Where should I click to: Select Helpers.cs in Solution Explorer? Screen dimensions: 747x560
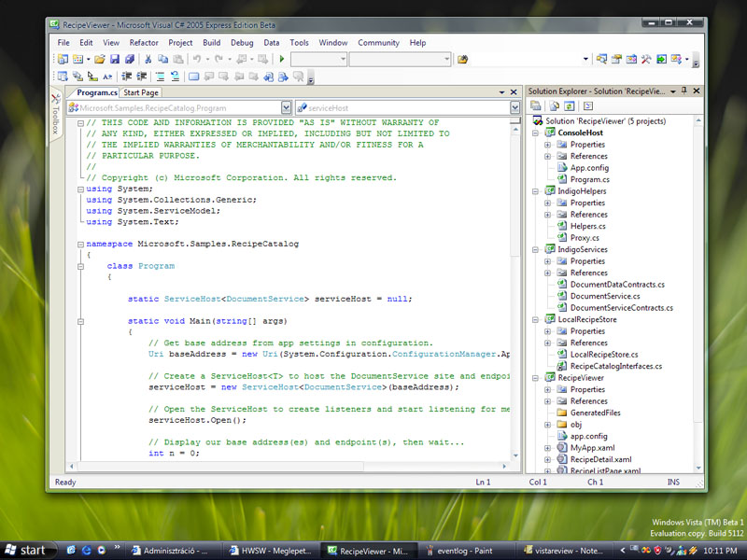(588, 226)
